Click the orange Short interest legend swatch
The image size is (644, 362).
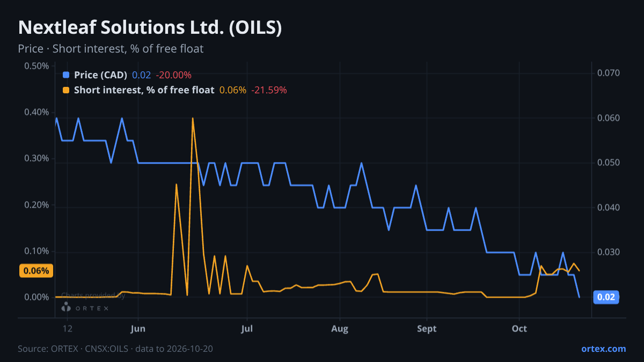point(66,90)
